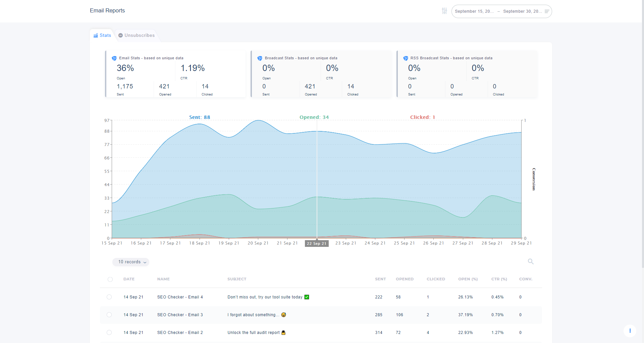Click the 26.13% open rate cell

(465, 297)
